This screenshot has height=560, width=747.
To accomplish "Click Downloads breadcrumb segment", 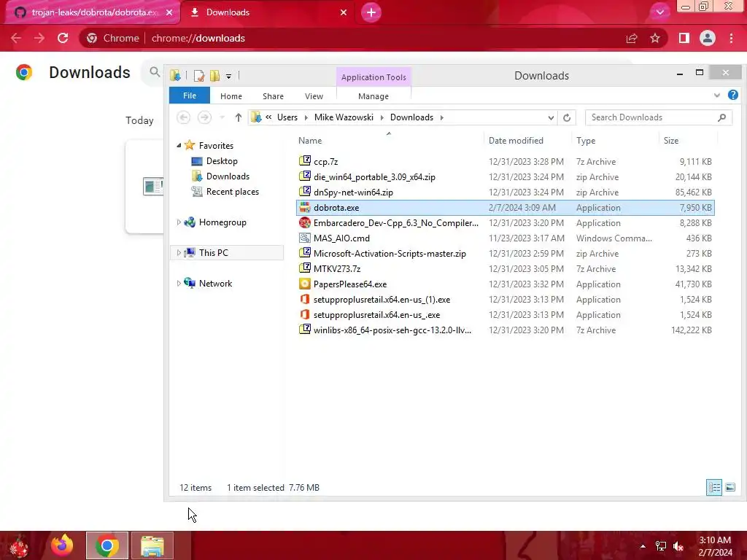I will point(411,117).
